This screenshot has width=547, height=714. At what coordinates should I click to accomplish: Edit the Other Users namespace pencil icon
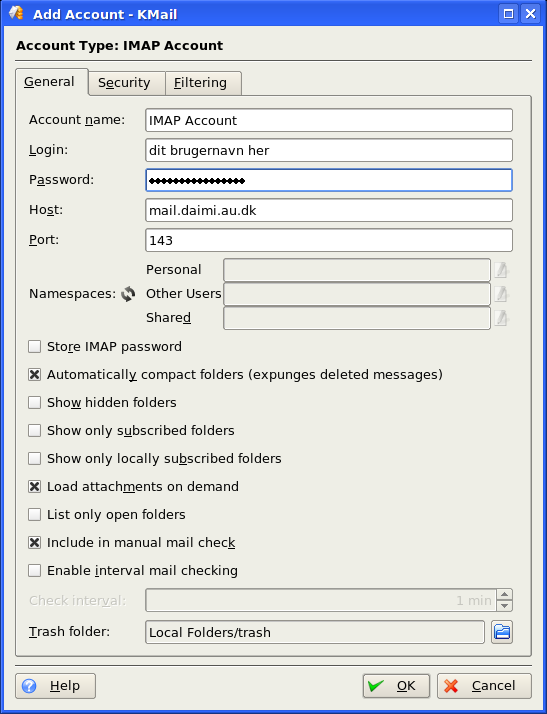501,294
